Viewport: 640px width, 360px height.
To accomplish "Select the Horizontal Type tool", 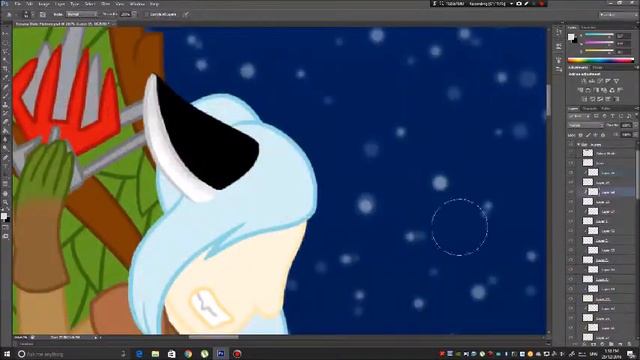I will (x=5, y=167).
